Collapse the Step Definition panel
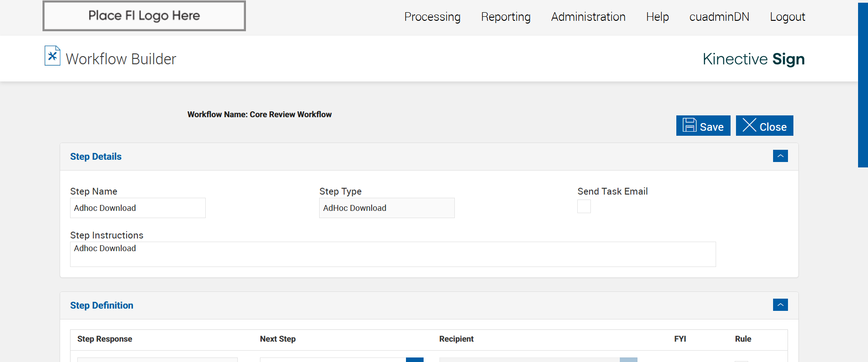This screenshot has width=868, height=362. [780, 305]
